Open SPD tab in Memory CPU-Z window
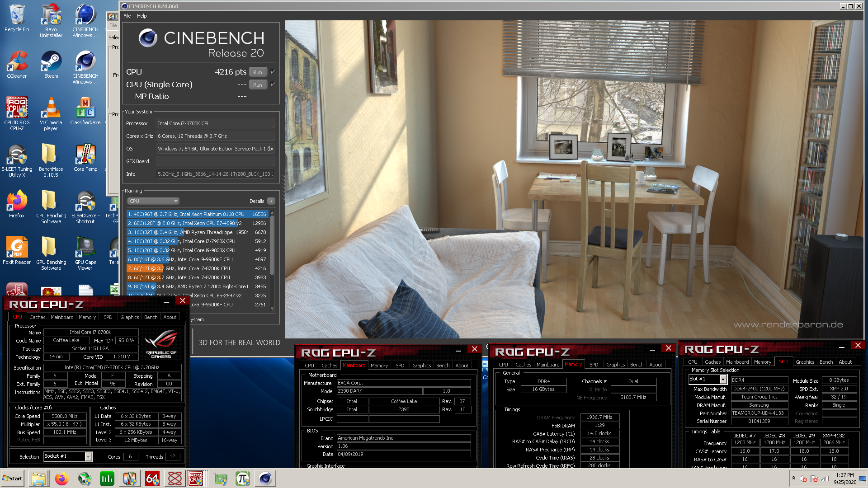 coord(594,365)
